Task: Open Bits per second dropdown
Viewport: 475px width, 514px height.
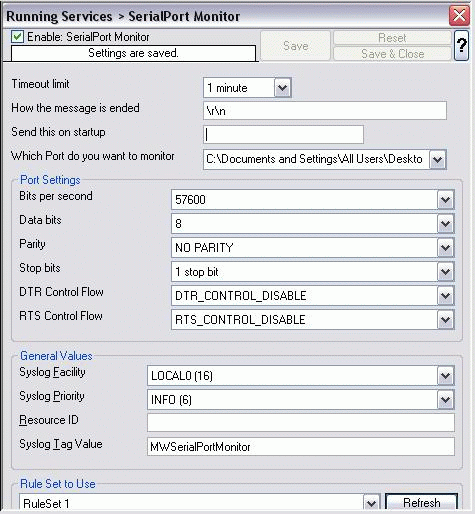Action: pos(445,200)
